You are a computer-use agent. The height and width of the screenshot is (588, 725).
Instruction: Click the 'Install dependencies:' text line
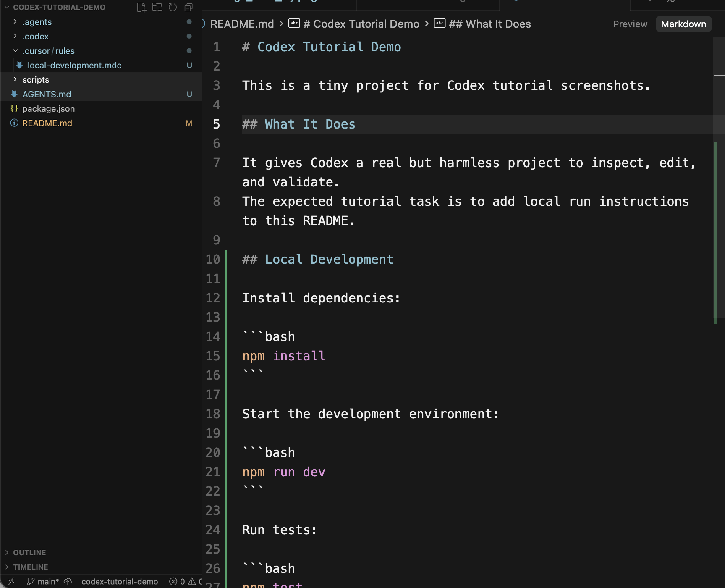tap(321, 298)
